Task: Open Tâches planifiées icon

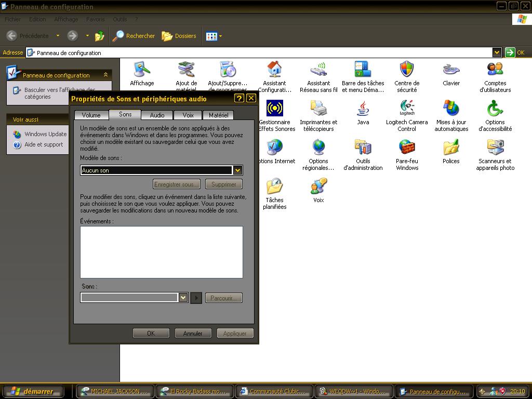Action: pos(274,187)
